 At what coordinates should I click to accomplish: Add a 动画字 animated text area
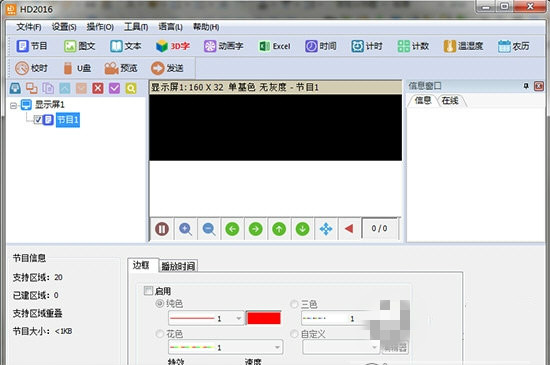pos(223,46)
